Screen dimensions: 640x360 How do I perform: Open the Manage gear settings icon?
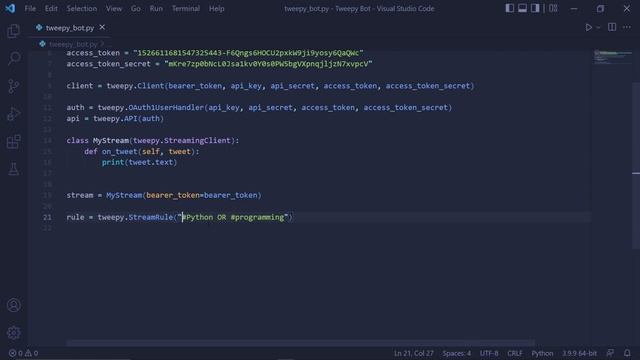click(13, 333)
